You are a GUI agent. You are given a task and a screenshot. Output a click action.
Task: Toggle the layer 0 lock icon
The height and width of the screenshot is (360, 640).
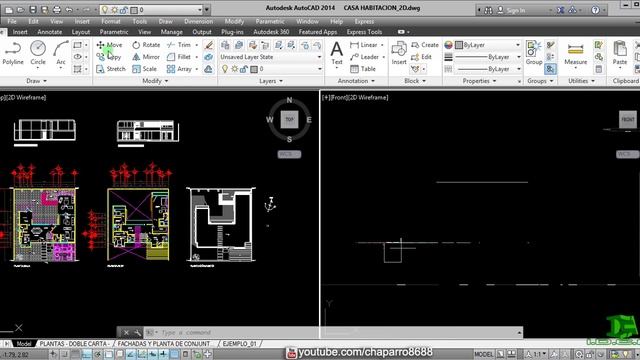pos(244,69)
